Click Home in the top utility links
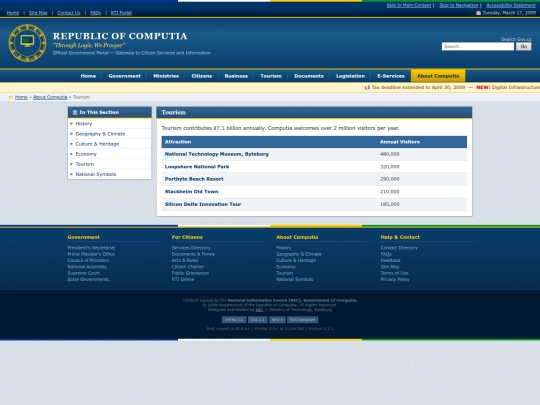Viewport: 540px width, 405px height. [13, 13]
